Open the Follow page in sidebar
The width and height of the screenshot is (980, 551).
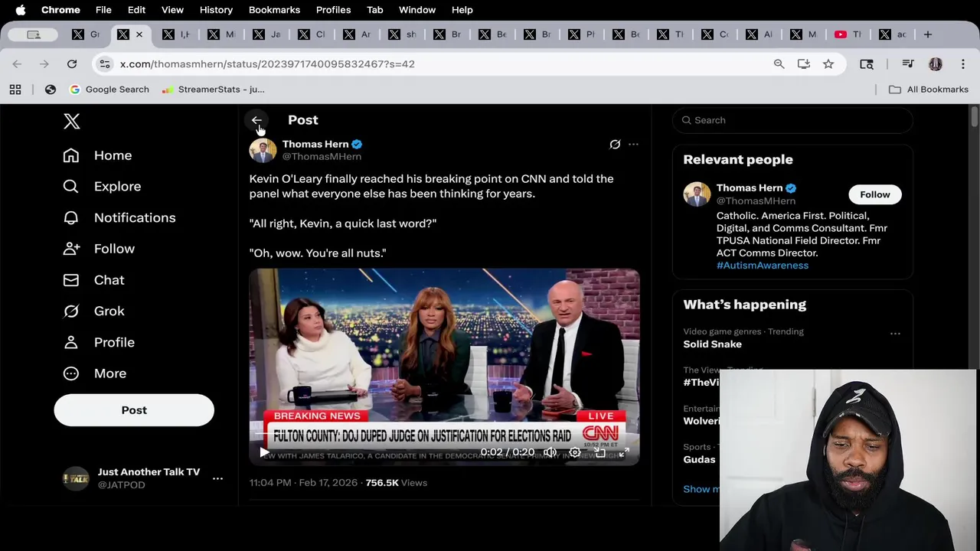click(99, 249)
